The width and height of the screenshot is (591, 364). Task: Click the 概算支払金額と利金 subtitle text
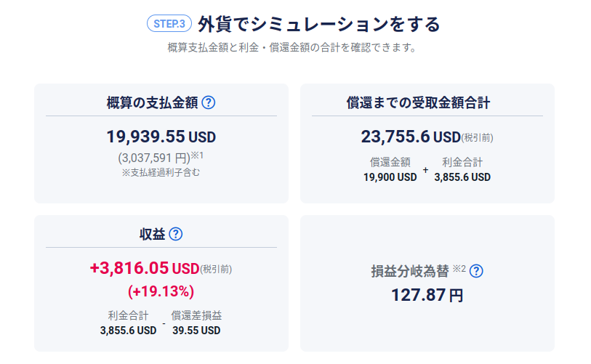[x=291, y=49]
